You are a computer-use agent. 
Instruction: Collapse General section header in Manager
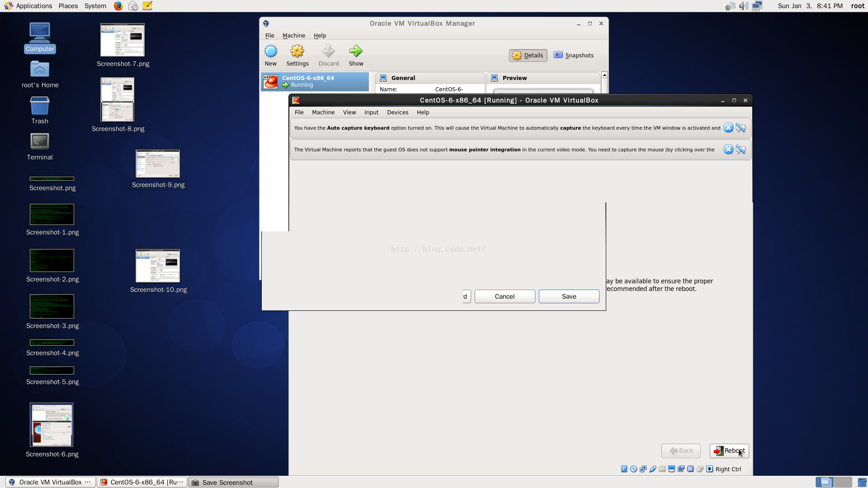click(430, 78)
